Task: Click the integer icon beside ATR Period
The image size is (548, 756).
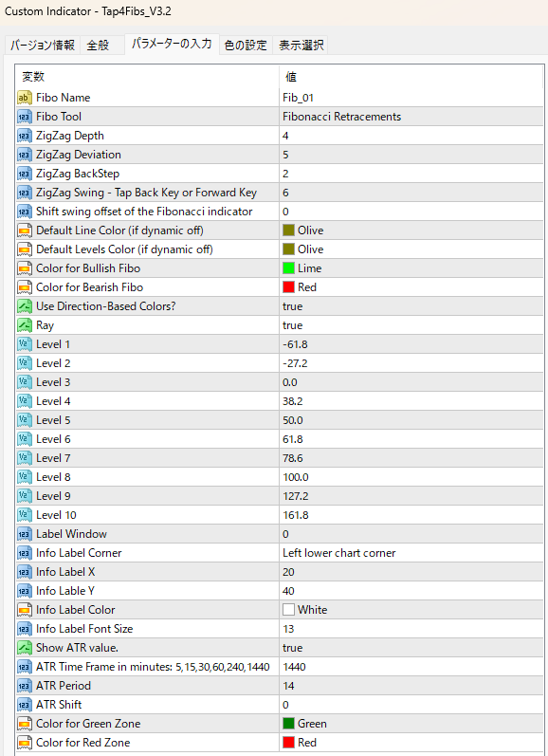Action: 24,686
